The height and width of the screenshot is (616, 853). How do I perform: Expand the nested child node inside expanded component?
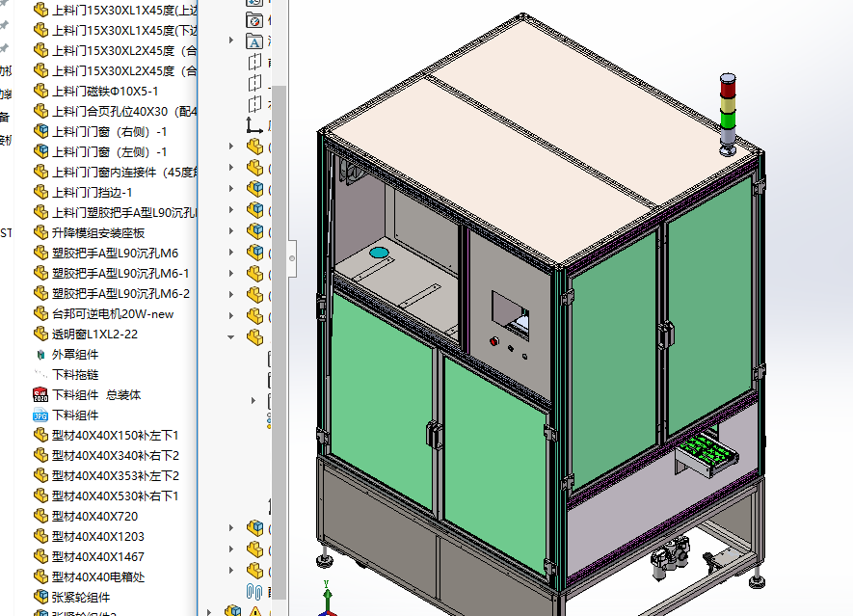tap(253, 400)
